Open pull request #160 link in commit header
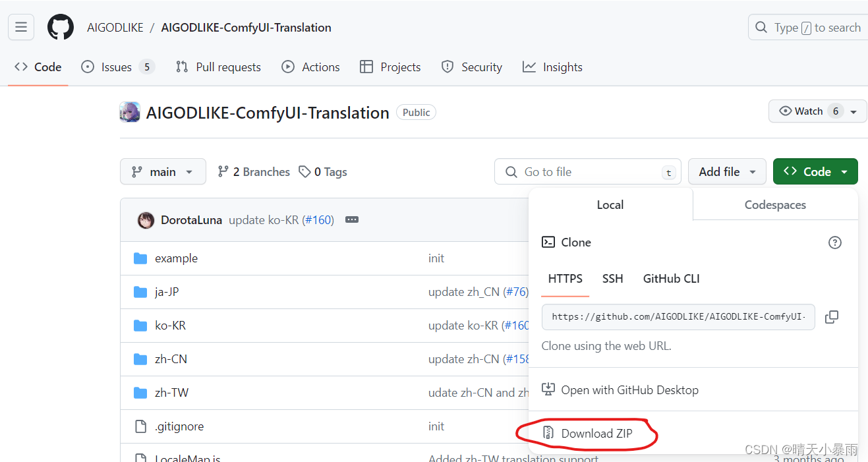 point(318,220)
